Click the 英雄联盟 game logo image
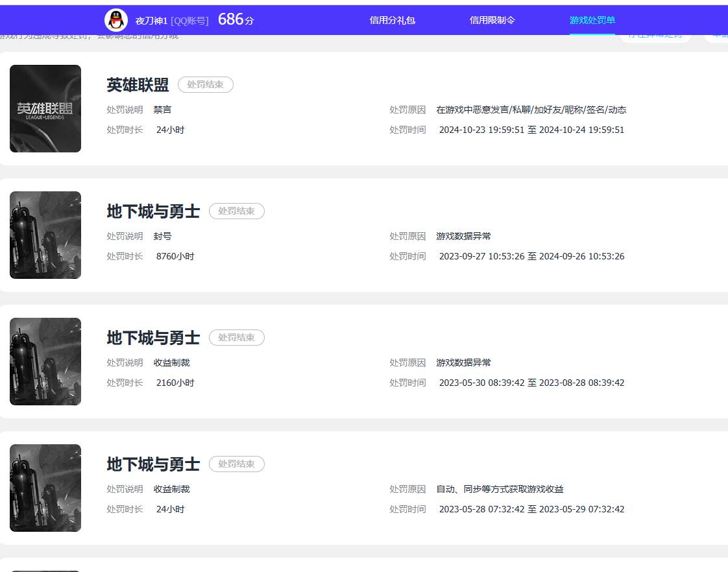728x572 pixels. (x=45, y=108)
